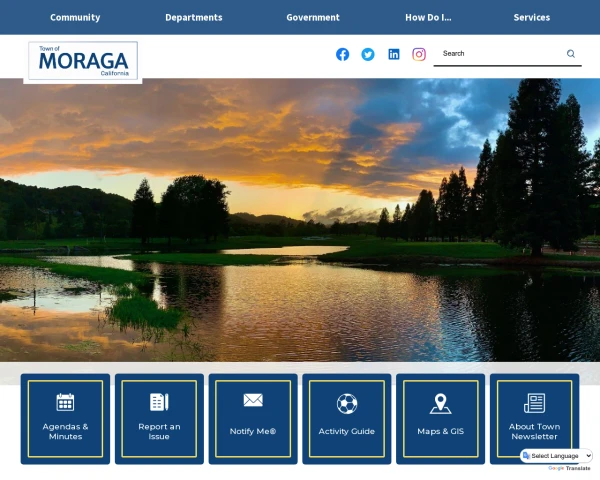
Task: Click the Report an Issue document icon
Action: (x=159, y=402)
